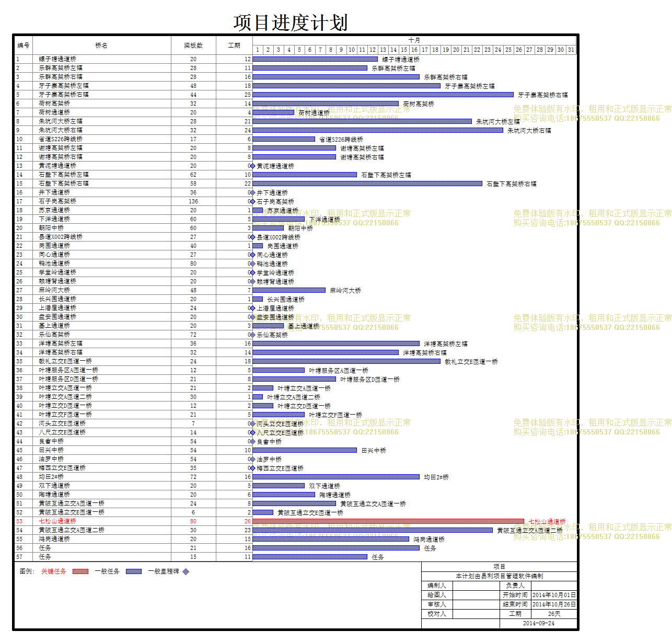Click the 关键任务 legend label
This screenshot has width=672, height=642.
click(x=54, y=571)
